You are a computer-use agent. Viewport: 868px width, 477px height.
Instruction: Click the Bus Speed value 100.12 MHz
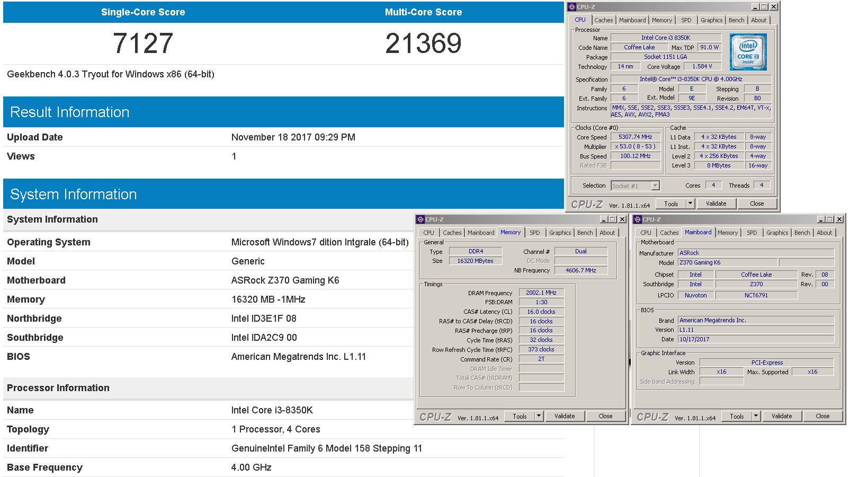pos(636,156)
